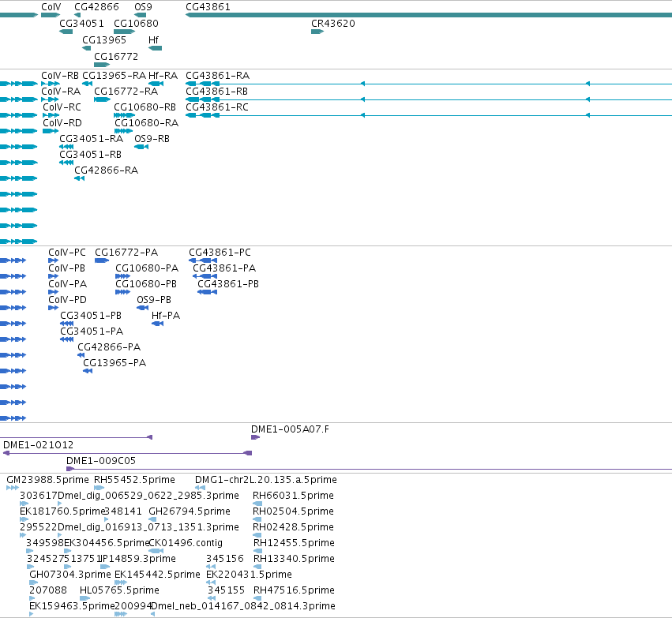Select the GH07304.3prime EST label

(70, 575)
